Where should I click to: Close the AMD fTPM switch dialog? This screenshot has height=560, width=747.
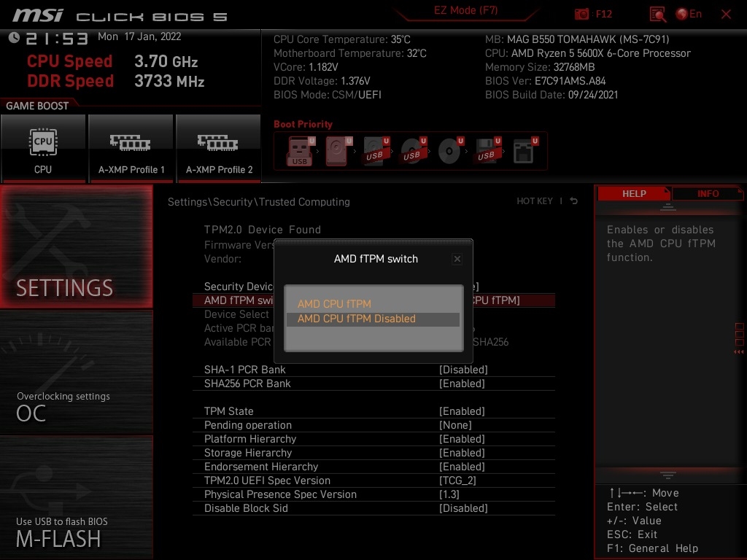click(457, 258)
